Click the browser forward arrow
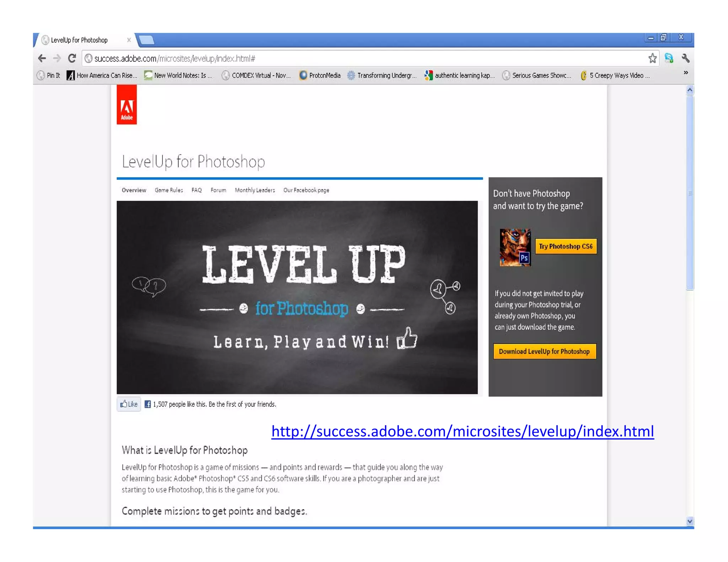The height and width of the screenshot is (562, 728). [57, 58]
